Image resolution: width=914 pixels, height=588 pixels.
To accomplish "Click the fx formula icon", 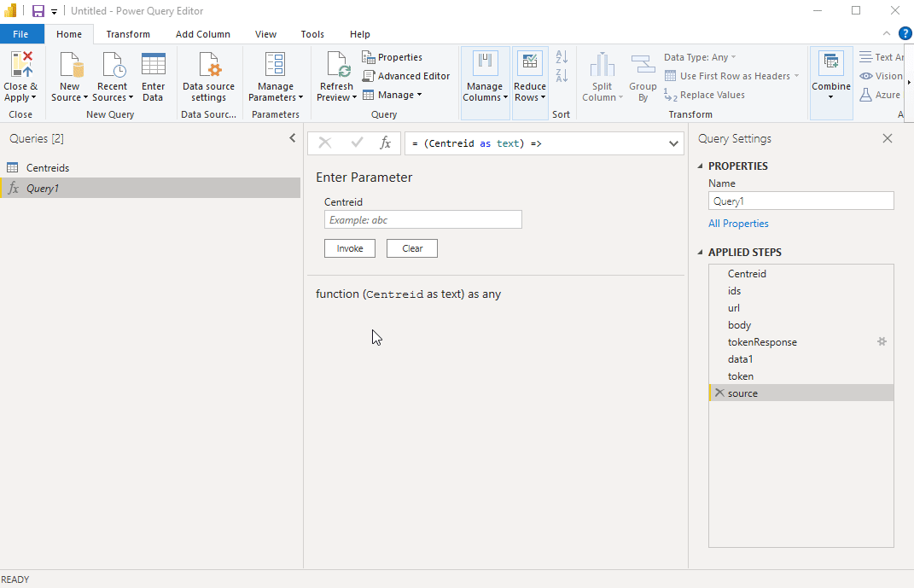I will pyautogui.click(x=385, y=143).
